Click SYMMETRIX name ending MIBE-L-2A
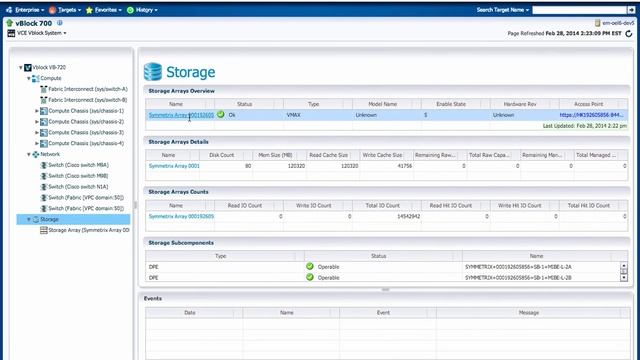The width and height of the screenshot is (640, 360). pos(518,267)
